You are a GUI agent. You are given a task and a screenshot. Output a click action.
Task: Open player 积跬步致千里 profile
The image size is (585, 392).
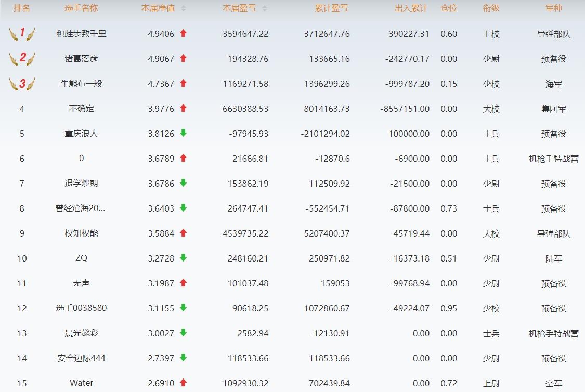coord(81,34)
